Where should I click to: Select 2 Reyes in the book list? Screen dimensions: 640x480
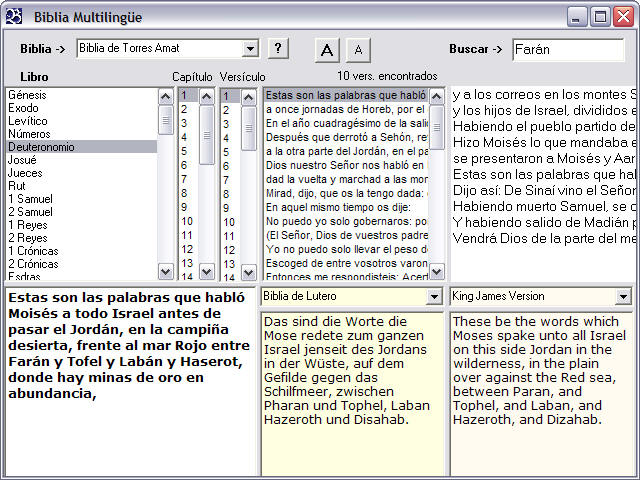click(x=82, y=238)
